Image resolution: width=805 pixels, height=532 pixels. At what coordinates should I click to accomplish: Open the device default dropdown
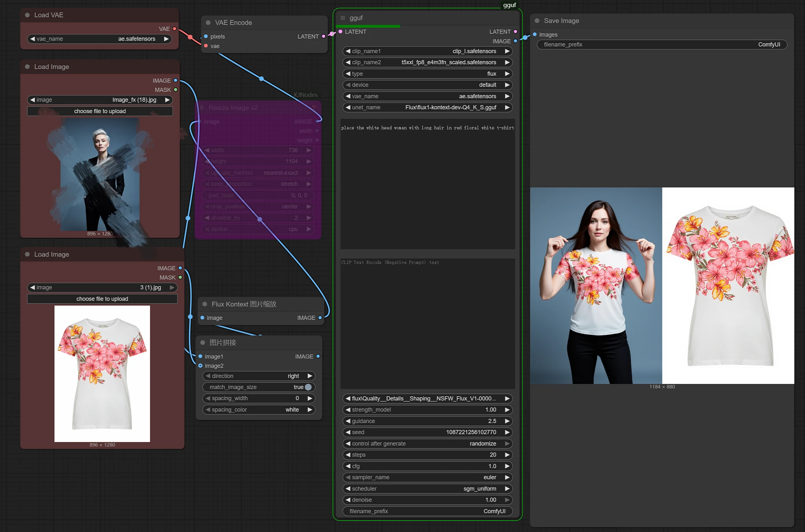point(427,85)
